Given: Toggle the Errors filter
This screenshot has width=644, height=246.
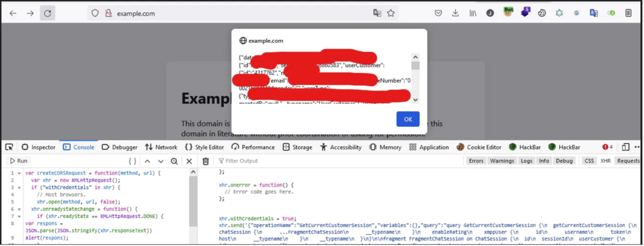Looking at the screenshot, I should point(476,161).
